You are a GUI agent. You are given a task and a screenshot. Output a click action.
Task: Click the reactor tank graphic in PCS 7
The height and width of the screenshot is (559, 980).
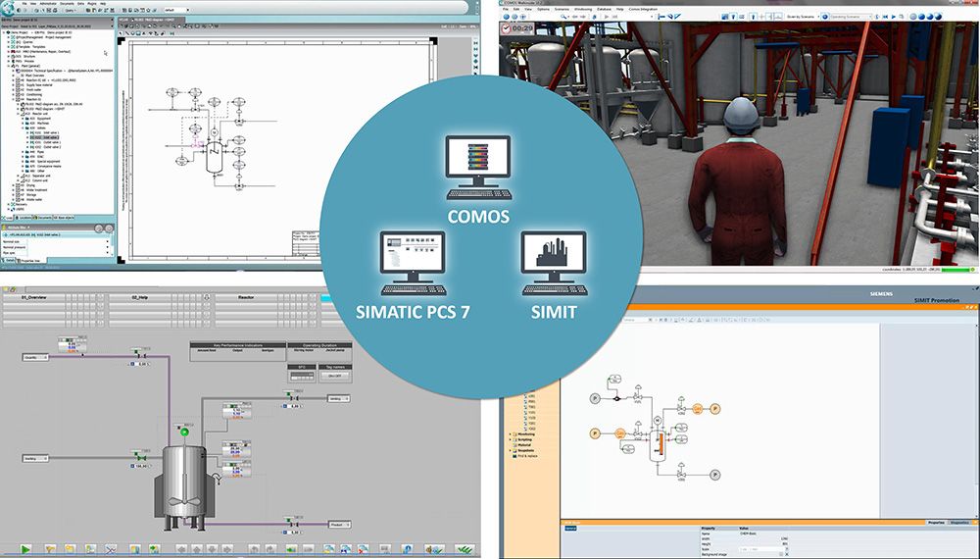coord(184,487)
